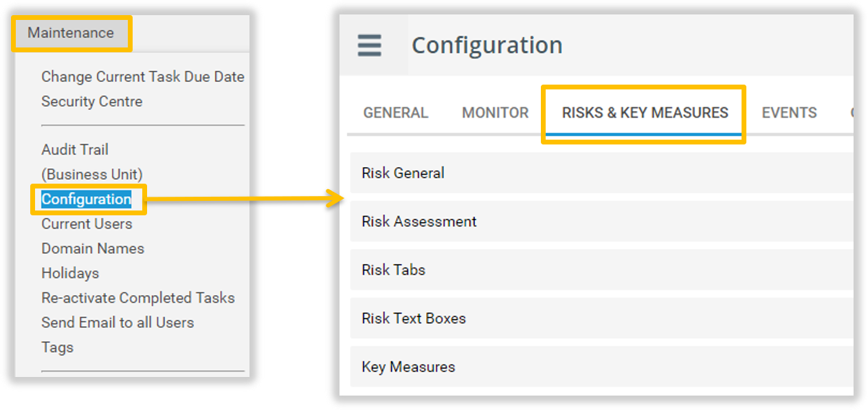Image resolution: width=868 pixels, height=410 pixels.
Task: Expand the Risk General section
Action: [x=602, y=173]
